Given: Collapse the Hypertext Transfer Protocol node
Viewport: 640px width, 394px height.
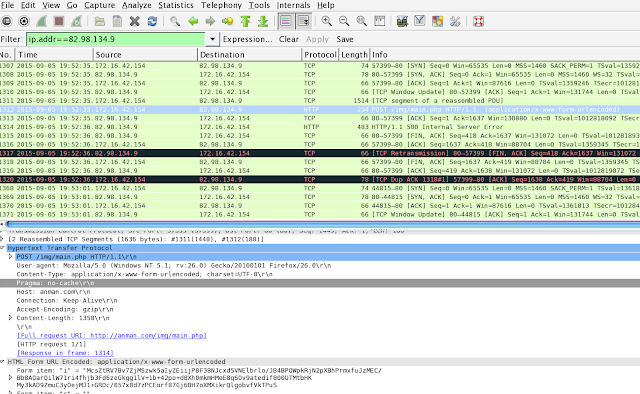Looking at the screenshot, I should point(2,248).
